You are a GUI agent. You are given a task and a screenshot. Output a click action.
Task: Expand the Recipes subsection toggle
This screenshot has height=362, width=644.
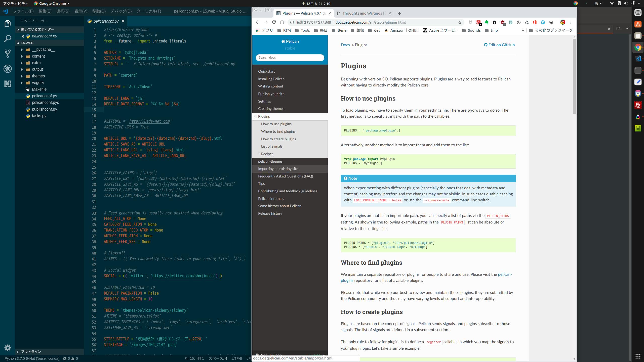259,154
